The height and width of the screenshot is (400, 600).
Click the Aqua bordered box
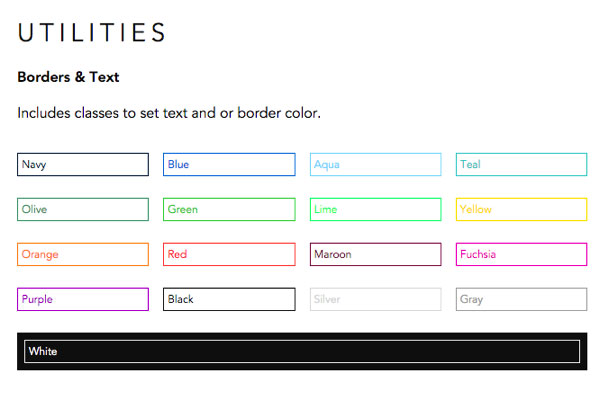(x=375, y=165)
